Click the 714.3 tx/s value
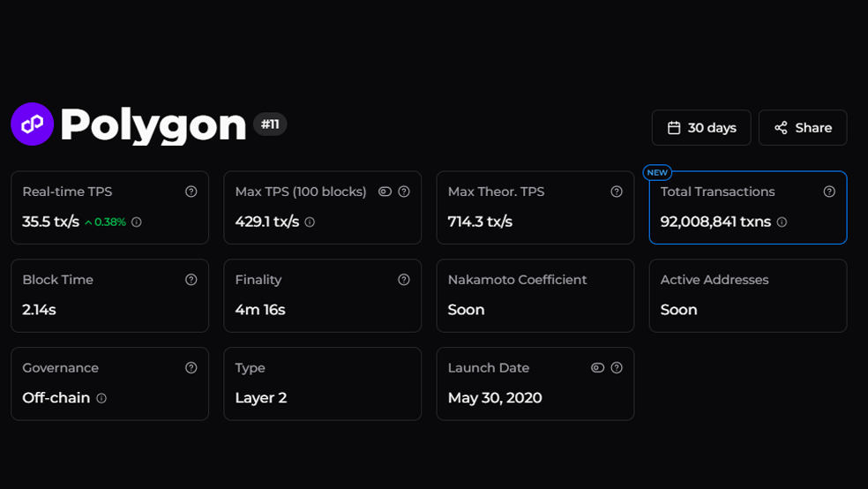868x489 pixels. click(x=480, y=222)
